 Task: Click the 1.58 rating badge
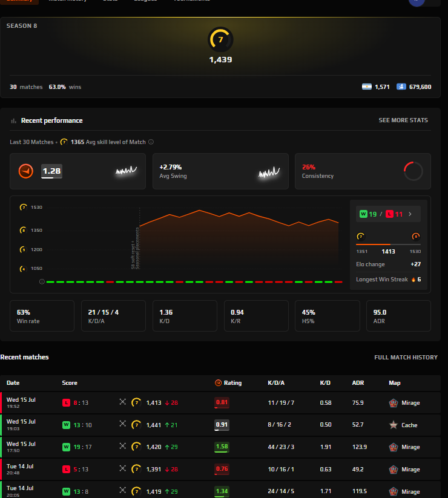[x=222, y=447]
